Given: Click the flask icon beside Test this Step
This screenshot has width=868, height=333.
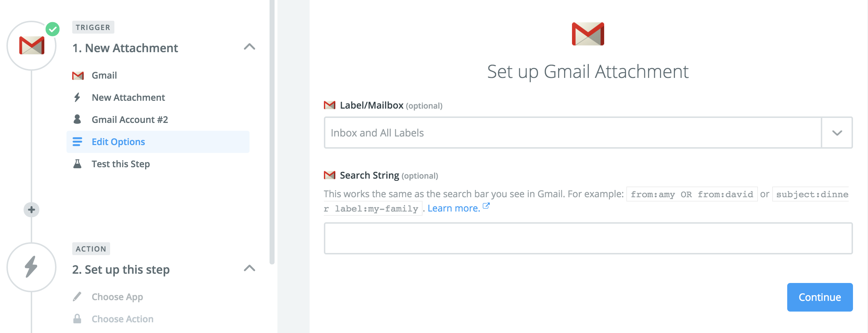Looking at the screenshot, I should 77,164.
